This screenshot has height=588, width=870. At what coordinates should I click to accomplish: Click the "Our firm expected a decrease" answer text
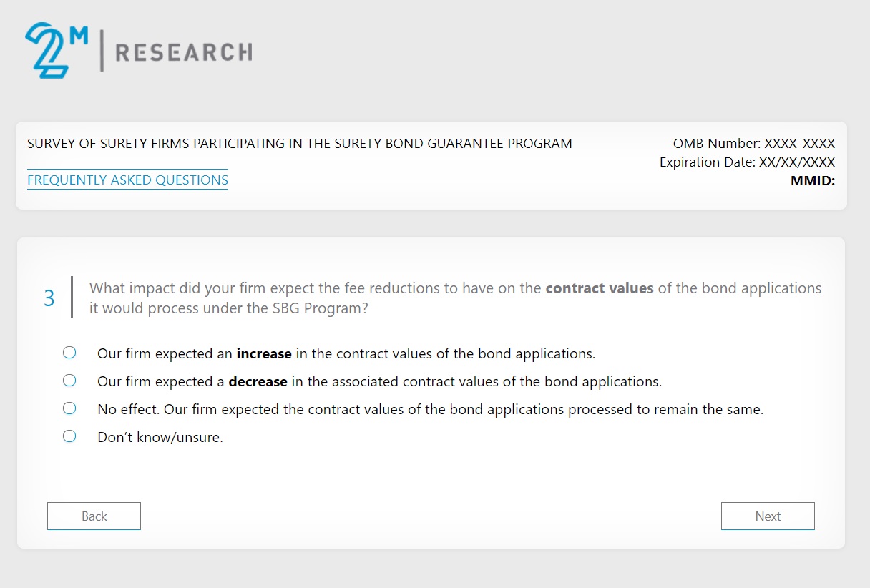pyautogui.click(x=379, y=382)
